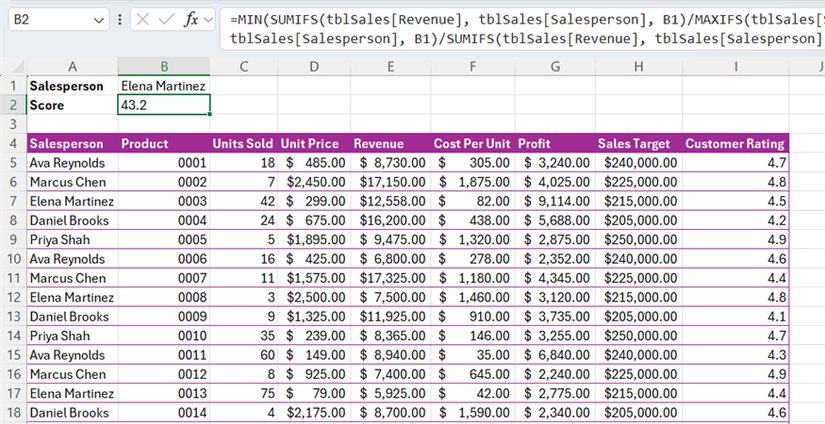Select row 1 header
Screen dimensions: 825x424
coord(14,86)
